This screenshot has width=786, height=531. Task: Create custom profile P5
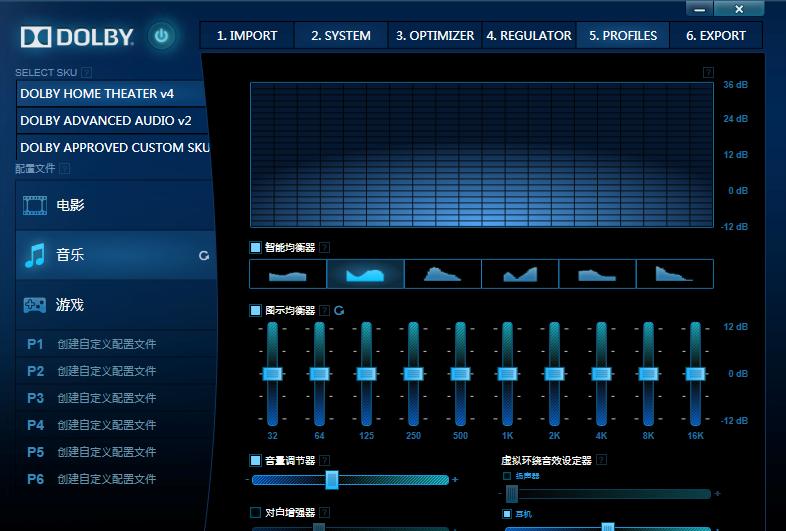coord(116,452)
